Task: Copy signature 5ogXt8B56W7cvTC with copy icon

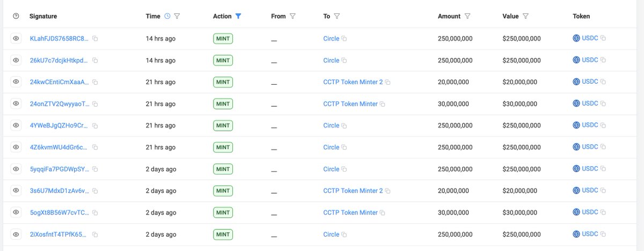Action: [x=95, y=212]
